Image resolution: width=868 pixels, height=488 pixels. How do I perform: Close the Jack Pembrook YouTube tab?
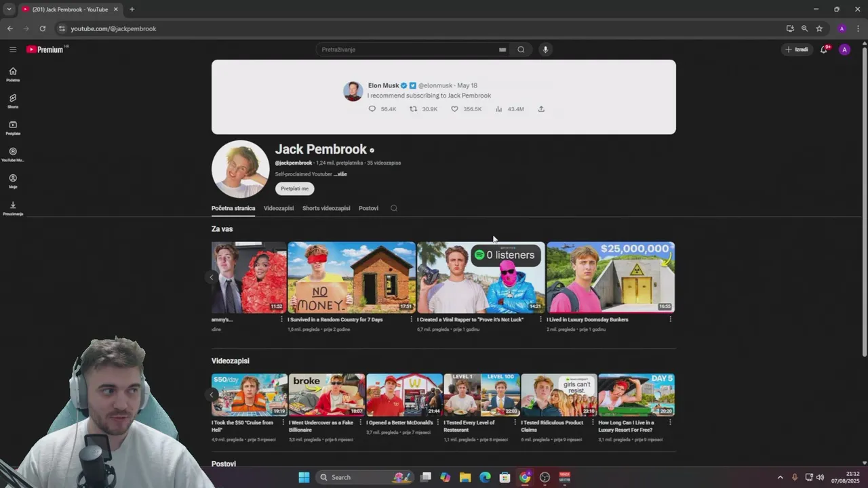[115, 9]
